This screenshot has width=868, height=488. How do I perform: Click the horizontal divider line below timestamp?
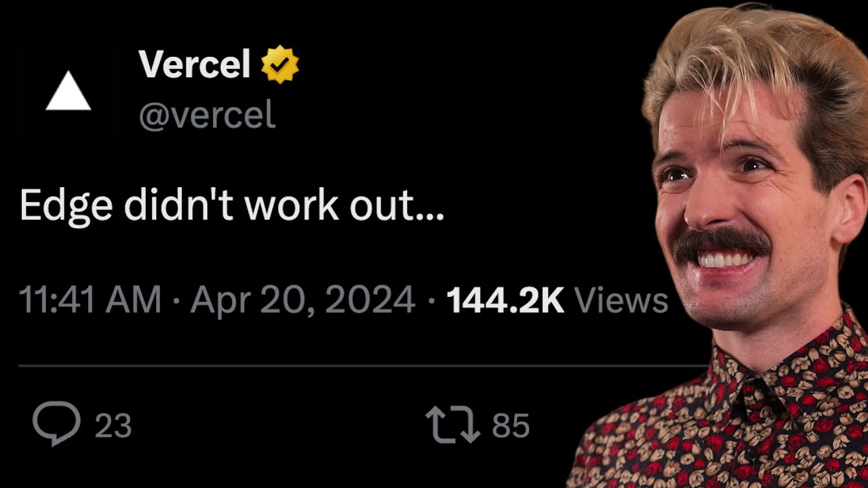339,366
